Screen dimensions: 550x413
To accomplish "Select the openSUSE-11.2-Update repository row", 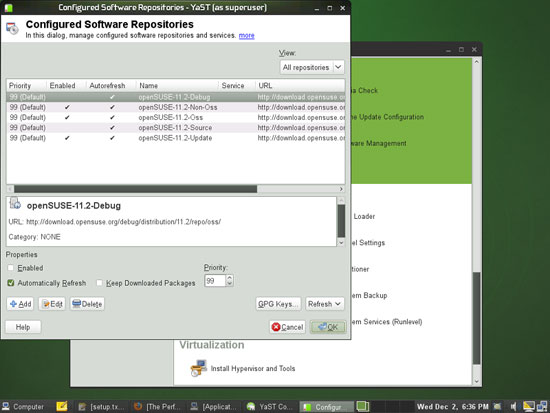I will (x=175, y=138).
